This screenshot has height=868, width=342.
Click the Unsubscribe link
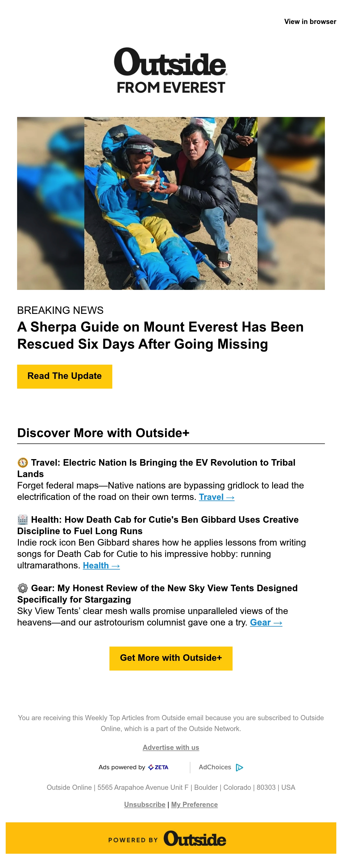click(145, 804)
